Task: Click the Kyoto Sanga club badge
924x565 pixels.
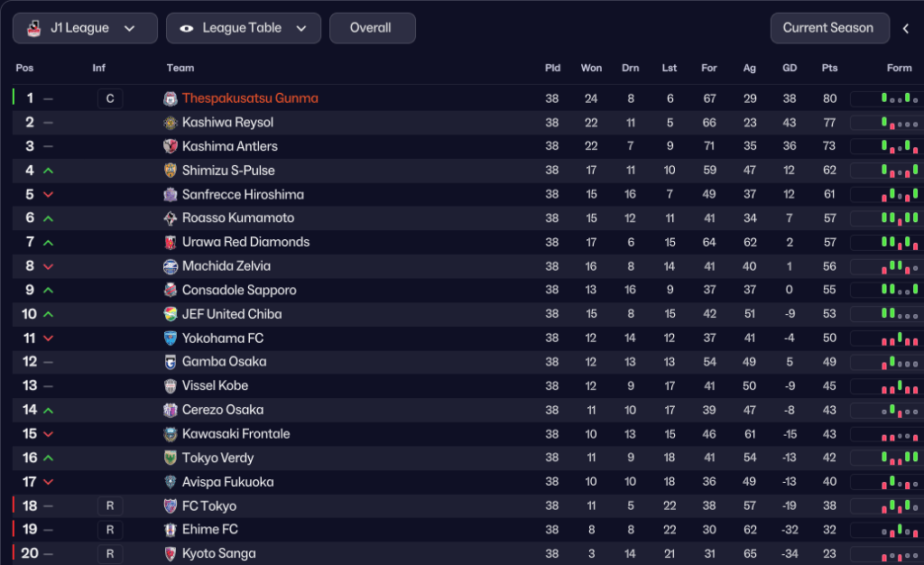Action: click(x=171, y=553)
